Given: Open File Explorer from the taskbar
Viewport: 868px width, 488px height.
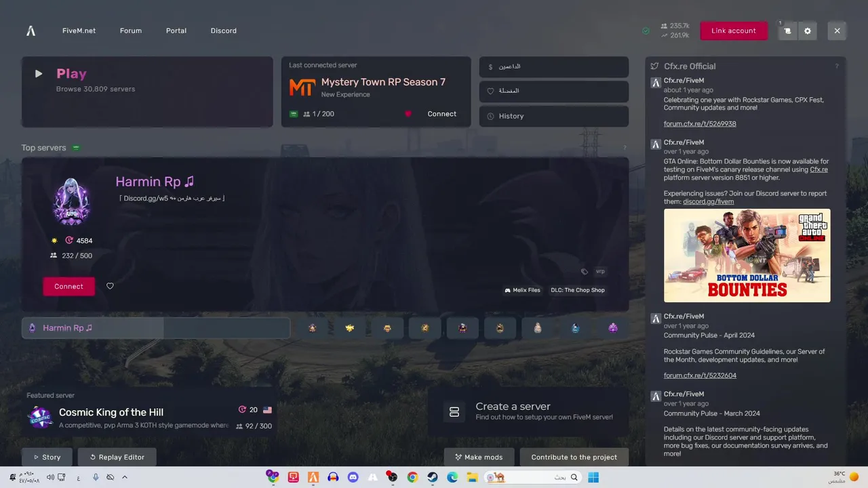Looking at the screenshot, I should 472,477.
